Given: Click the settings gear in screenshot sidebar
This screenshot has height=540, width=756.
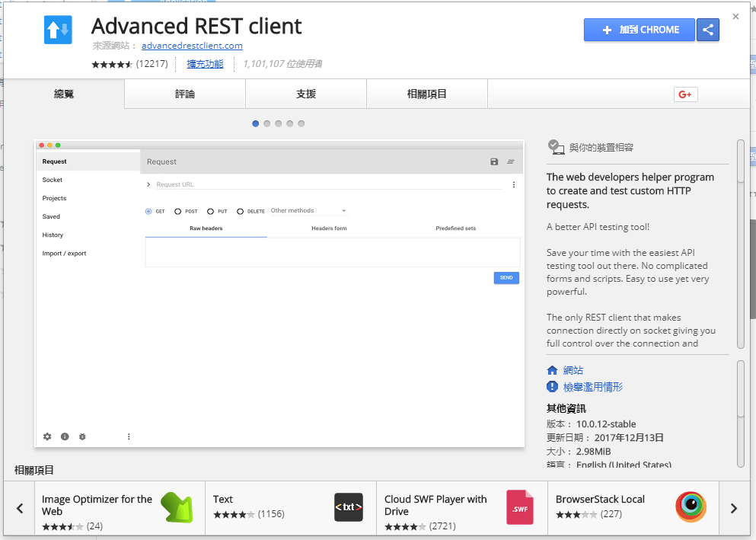Looking at the screenshot, I should pos(47,436).
